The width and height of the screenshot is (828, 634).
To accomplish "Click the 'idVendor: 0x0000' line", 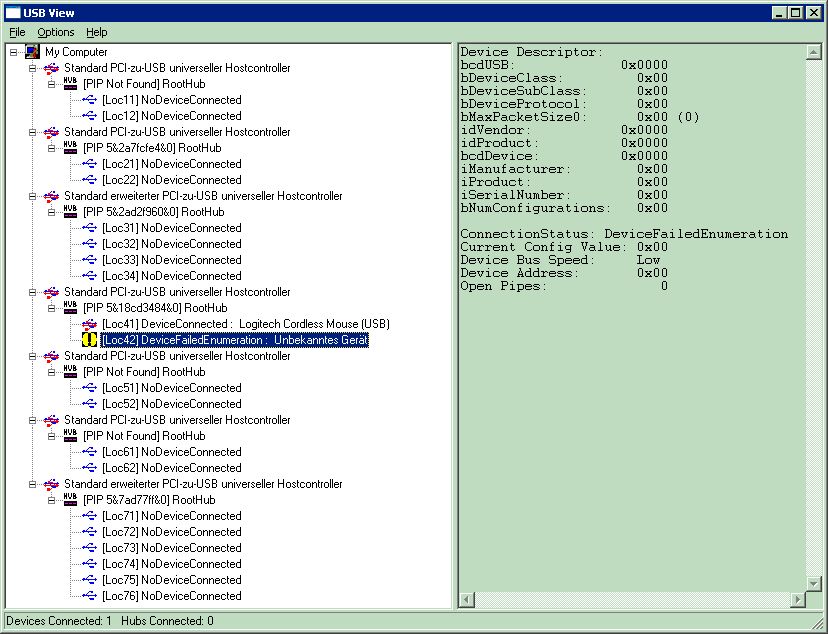I will (564, 130).
